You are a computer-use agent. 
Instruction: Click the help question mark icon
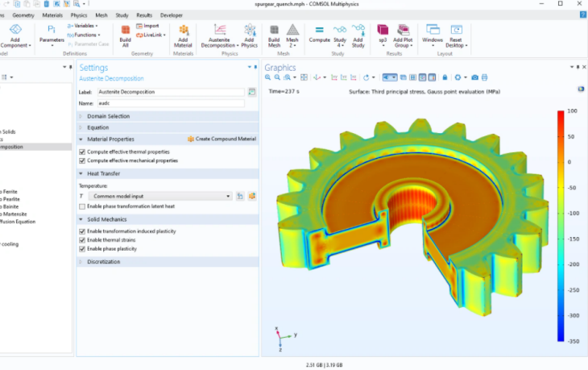583,15
